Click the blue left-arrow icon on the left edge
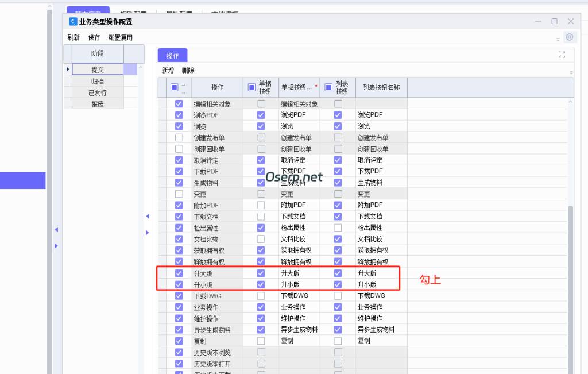Screen dimensions: 588x374 point(57,229)
